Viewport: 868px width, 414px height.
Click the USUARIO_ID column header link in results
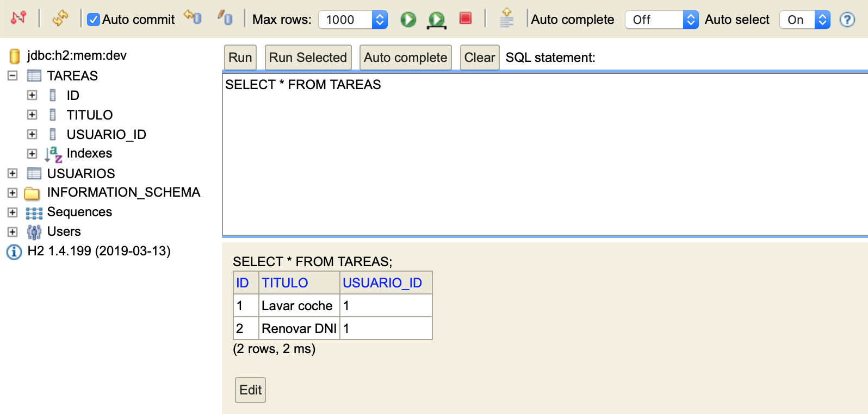click(382, 283)
